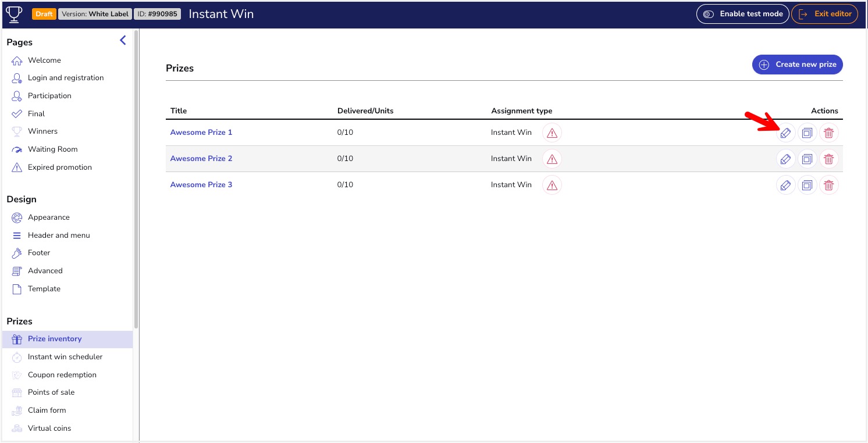Click the Instant Win title in header
Viewport: 868px width, 443px height.
[x=221, y=14]
